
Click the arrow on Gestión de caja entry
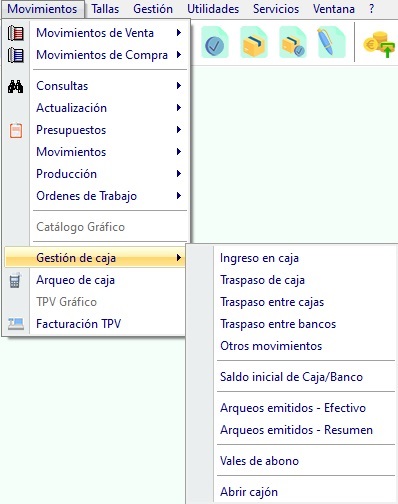(x=179, y=258)
